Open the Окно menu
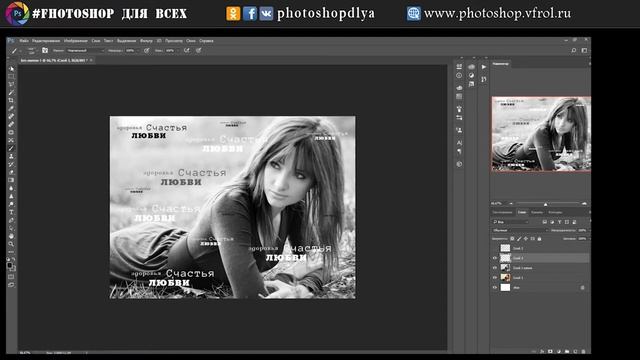Image resolution: width=640 pixels, height=360 pixels. coord(191,41)
